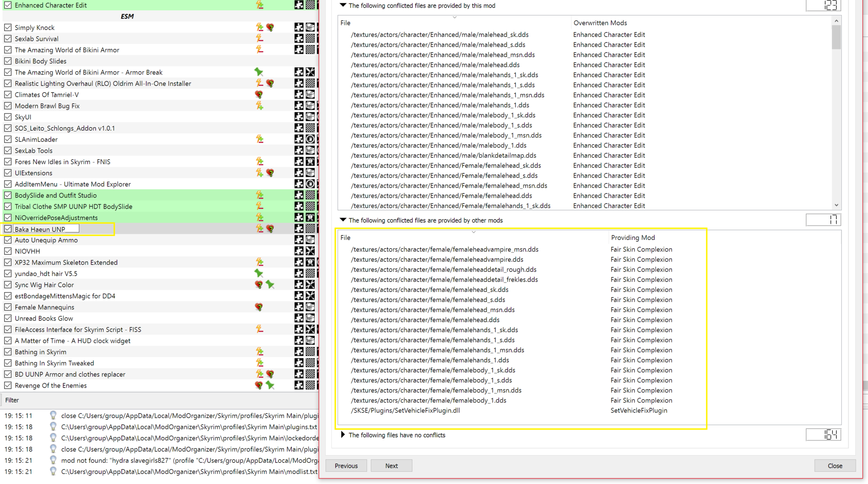The image size is (868, 484).
Task: Expand 'The following files have no conflicts' section
Action: coord(343,435)
